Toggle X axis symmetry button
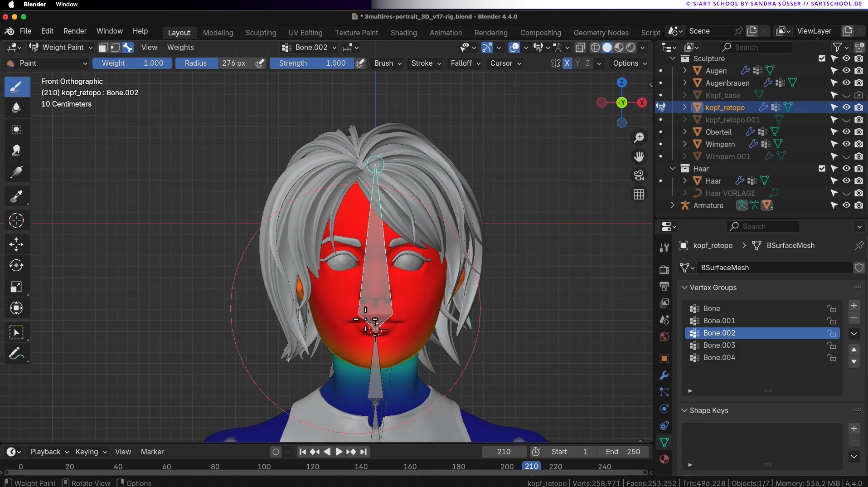The width and height of the screenshot is (868, 487). [x=567, y=63]
